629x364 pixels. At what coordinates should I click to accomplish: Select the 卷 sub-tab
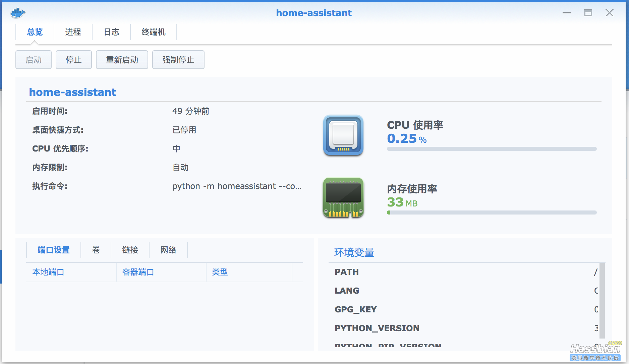pyautogui.click(x=96, y=250)
